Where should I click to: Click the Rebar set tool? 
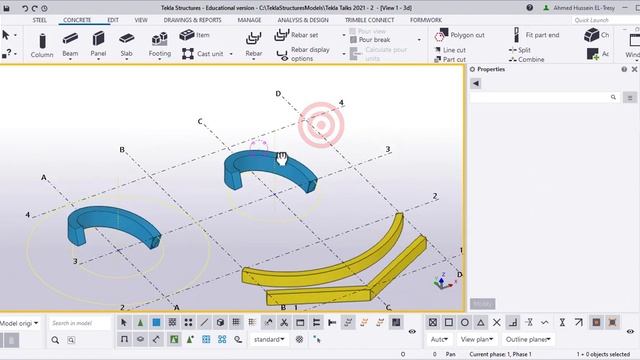point(296,35)
